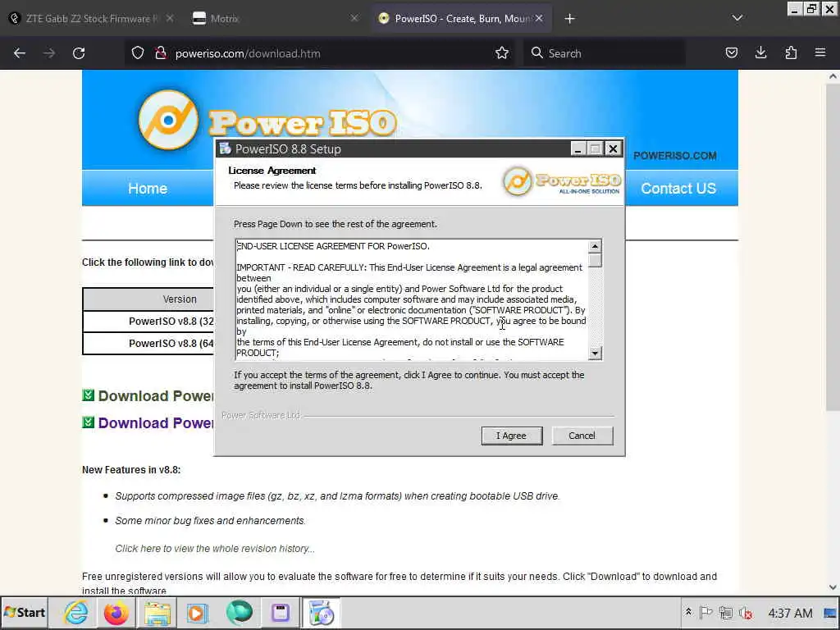Open the Firefox hamburger menu
Image resolution: width=840 pixels, height=630 pixels.
click(820, 53)
